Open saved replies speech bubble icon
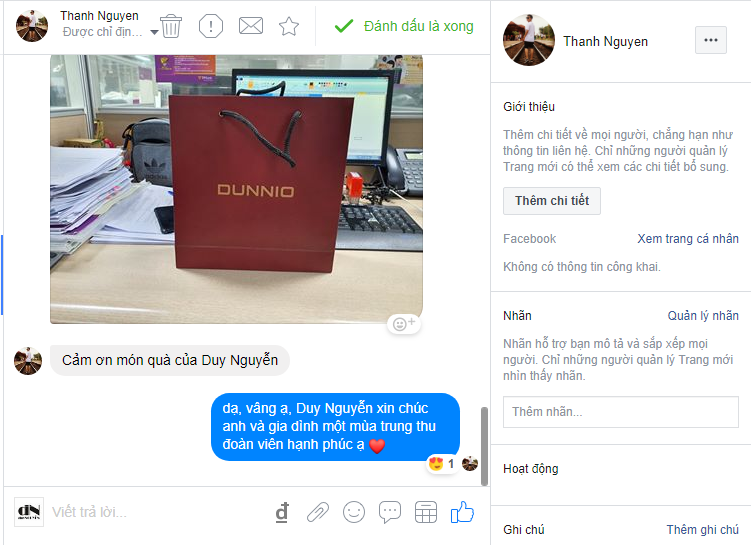 390,512
